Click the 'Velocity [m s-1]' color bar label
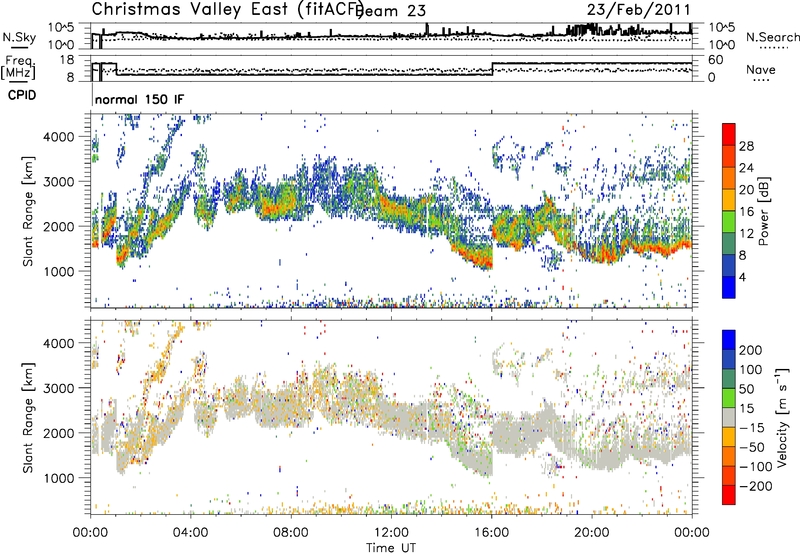Viewport: 800px width, 554px height. pos(781,417)
